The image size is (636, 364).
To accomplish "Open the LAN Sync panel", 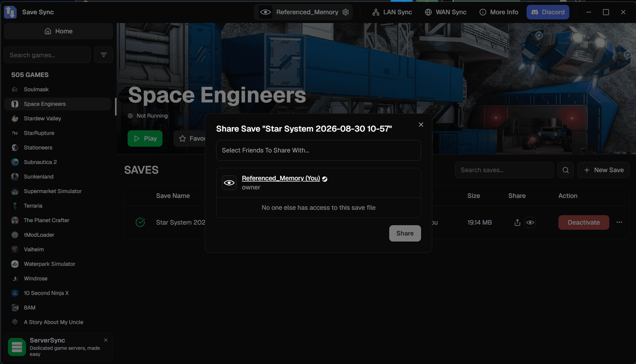I will (x=392, y=12).
